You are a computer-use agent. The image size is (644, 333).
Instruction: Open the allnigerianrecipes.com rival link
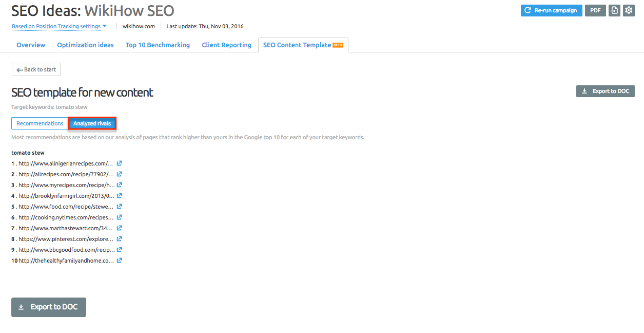pyautogui.click(x=66, y=163)
